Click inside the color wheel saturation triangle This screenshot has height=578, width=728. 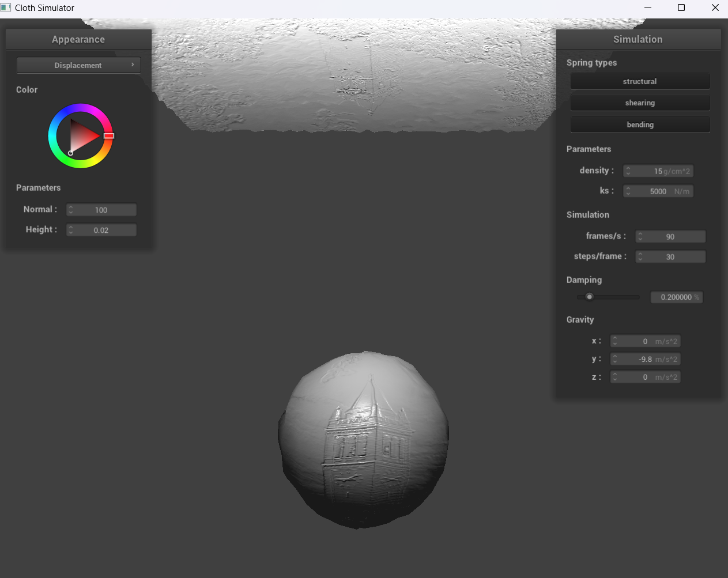[x=82, y=137]
